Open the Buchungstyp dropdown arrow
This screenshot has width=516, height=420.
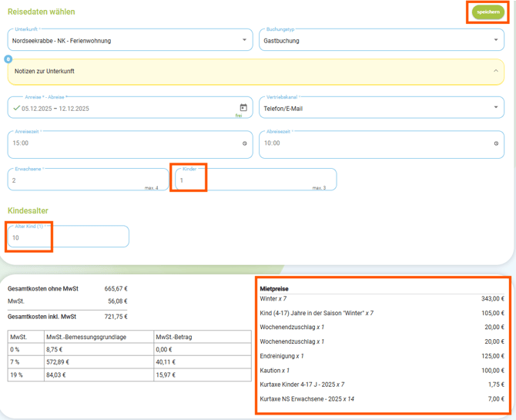coord(496,40)
